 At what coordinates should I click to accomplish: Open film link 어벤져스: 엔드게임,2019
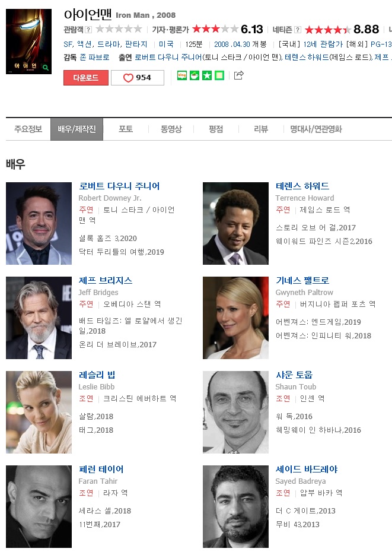[x=318, y=322]
